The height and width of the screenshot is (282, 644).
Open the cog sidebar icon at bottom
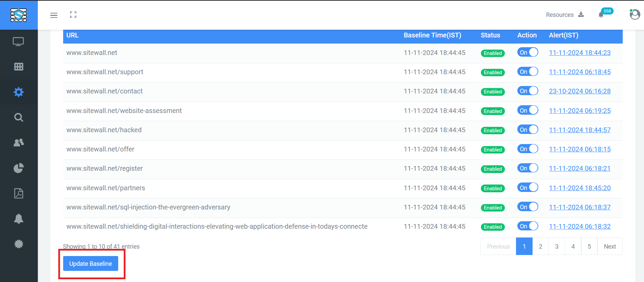point(19,244)
